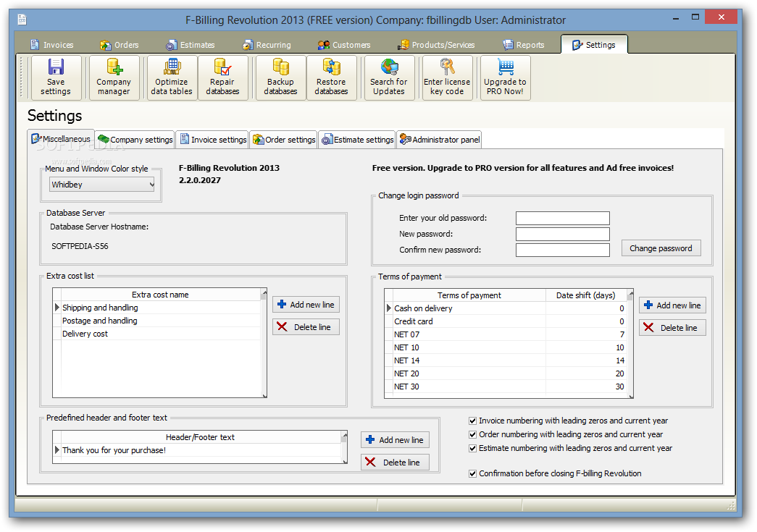The height and width of the screenshot is (532, 757).
Task: Switch to the Customers tab
Action: [344, 45]
